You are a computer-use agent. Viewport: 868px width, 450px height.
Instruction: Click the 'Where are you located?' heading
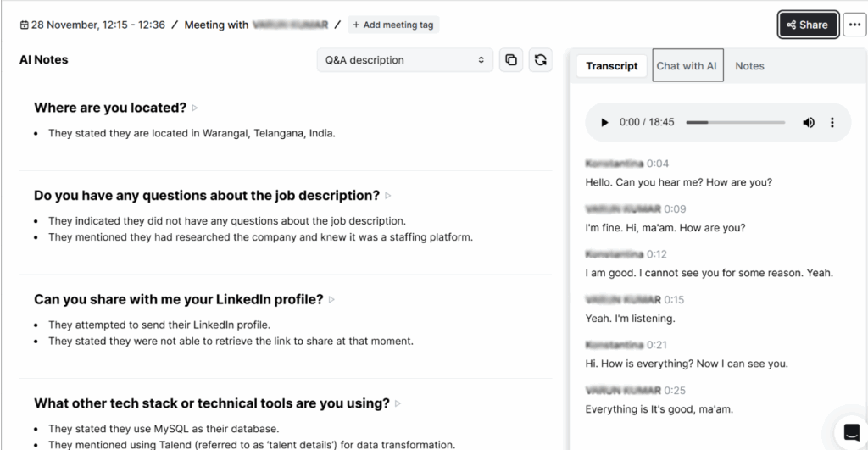(x=110, y=108)
